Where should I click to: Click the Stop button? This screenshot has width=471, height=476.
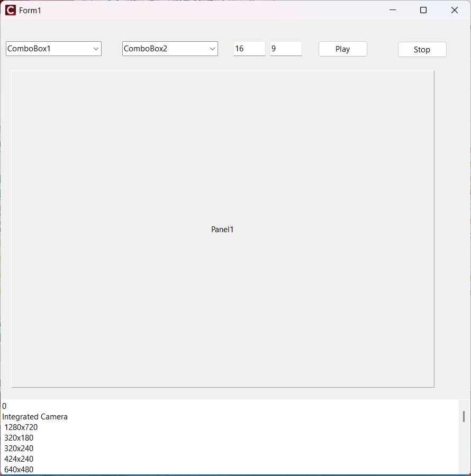point(422,50)
